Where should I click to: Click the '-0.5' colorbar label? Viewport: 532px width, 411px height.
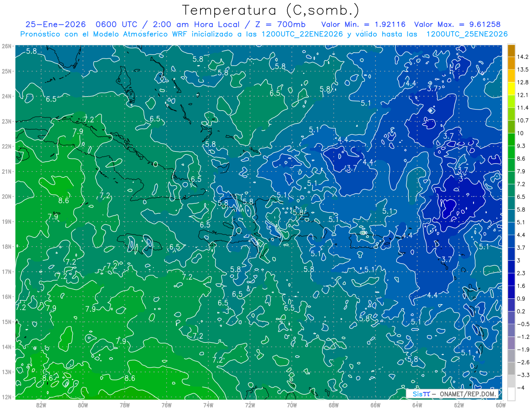(523, 324)
